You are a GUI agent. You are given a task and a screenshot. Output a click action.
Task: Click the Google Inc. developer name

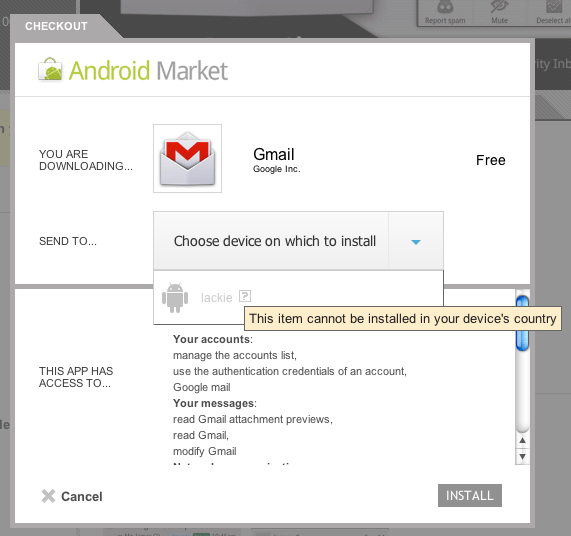pos(277,169)
